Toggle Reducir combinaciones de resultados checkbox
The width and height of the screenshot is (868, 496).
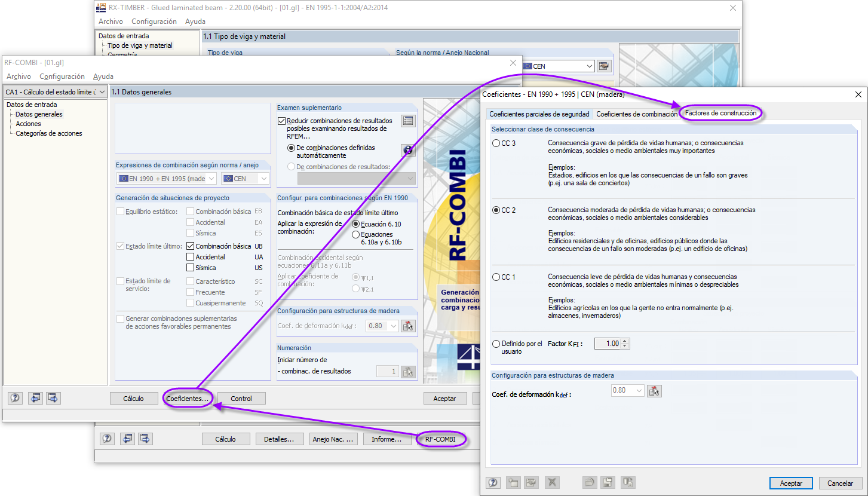pos(282,121)
